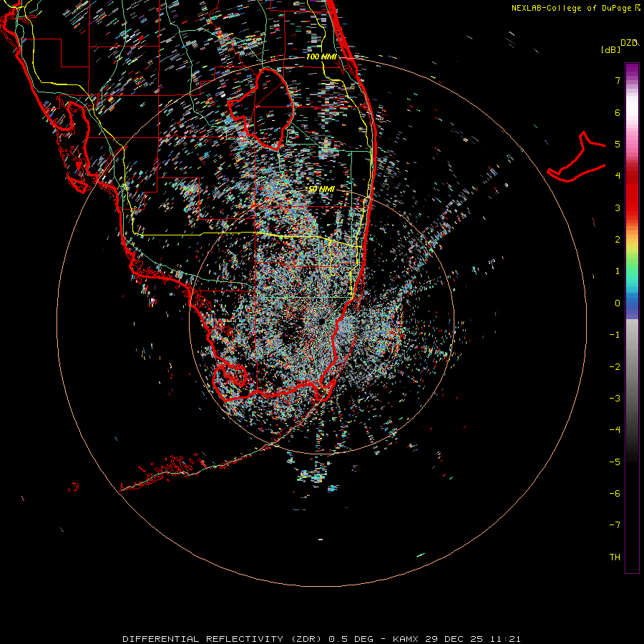
Task: Click the 6 tick label on color scale
Action: (x=618, y=112)
